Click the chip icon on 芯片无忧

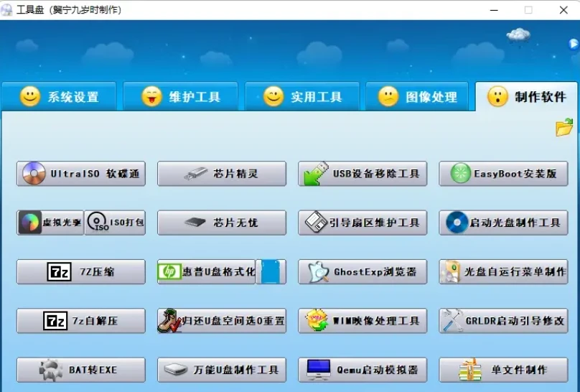click(195, 223)
